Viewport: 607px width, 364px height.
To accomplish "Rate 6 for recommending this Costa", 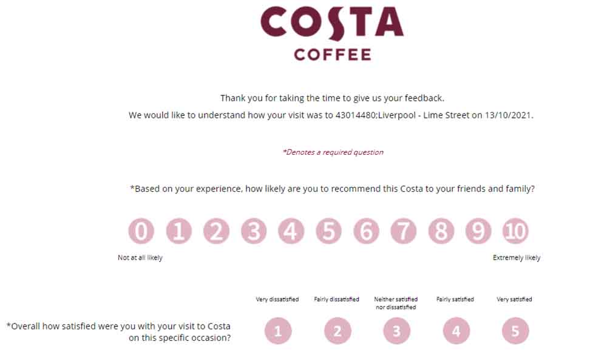I will click(x=366, y=231).
